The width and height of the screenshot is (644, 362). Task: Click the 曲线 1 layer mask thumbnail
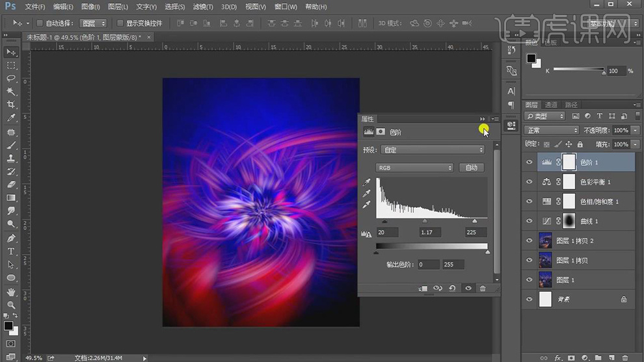coord(569,221)
